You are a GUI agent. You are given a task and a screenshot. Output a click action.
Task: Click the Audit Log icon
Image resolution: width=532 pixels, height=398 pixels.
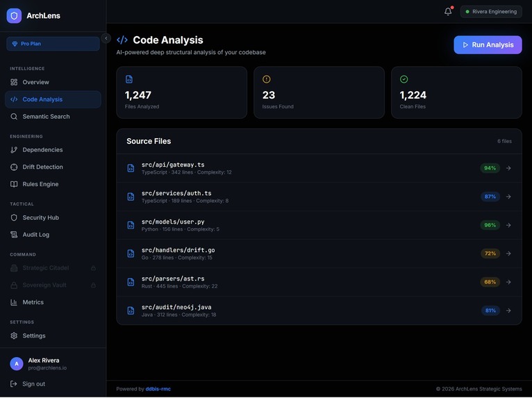click(14, 235)
